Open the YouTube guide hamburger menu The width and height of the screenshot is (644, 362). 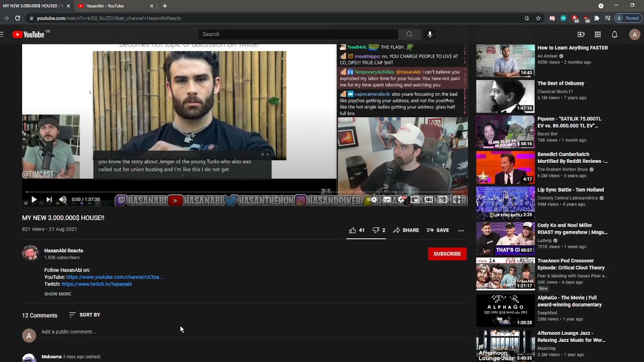(3, 34)
